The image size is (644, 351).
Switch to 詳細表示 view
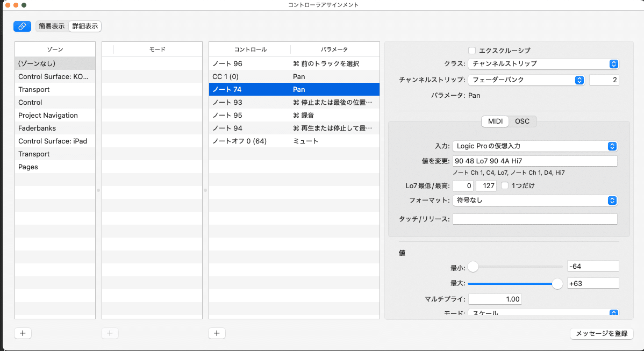coord(84,26)
